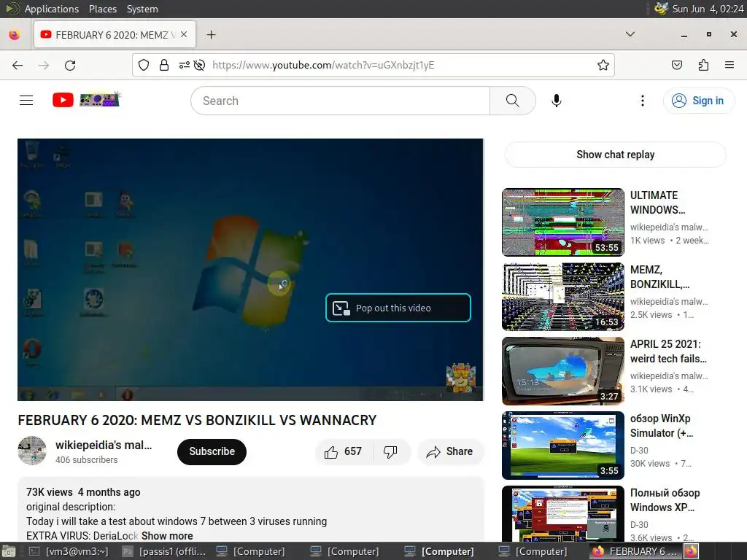Viewport: 747px width, 560px height.
Task: Open the Save to Pocket icon
Action: pos(676,65)
